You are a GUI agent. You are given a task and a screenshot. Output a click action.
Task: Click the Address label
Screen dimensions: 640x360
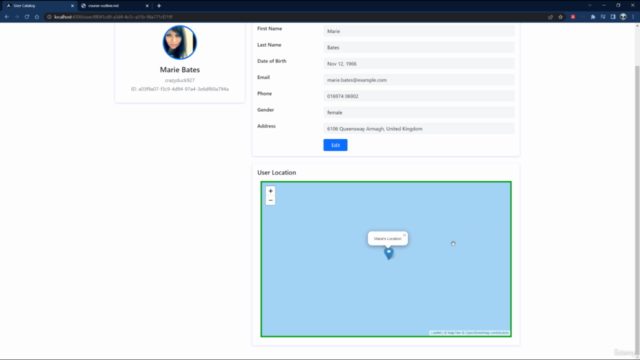click(266, 126)
